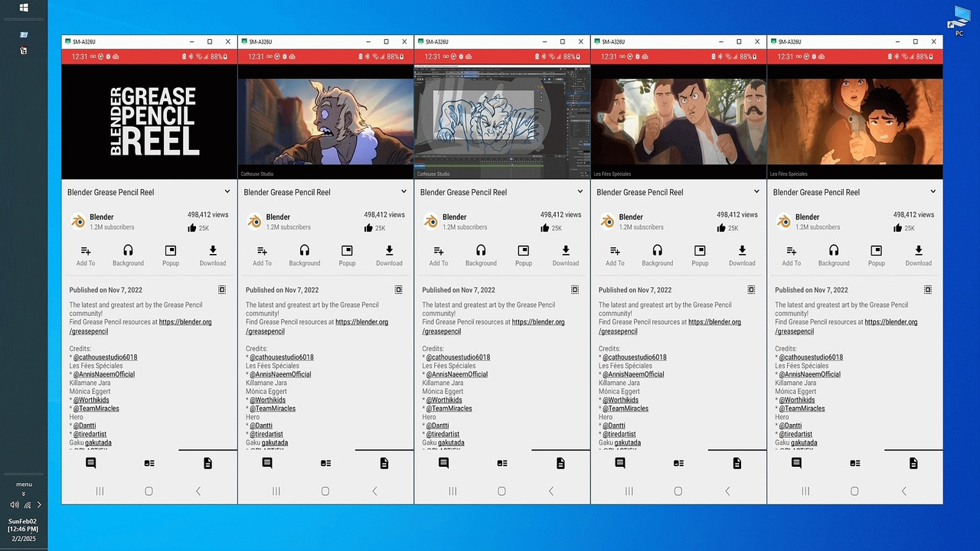980x551 pixels.
Task: Switch to related videos tab in title-card window
Action: 149,463
